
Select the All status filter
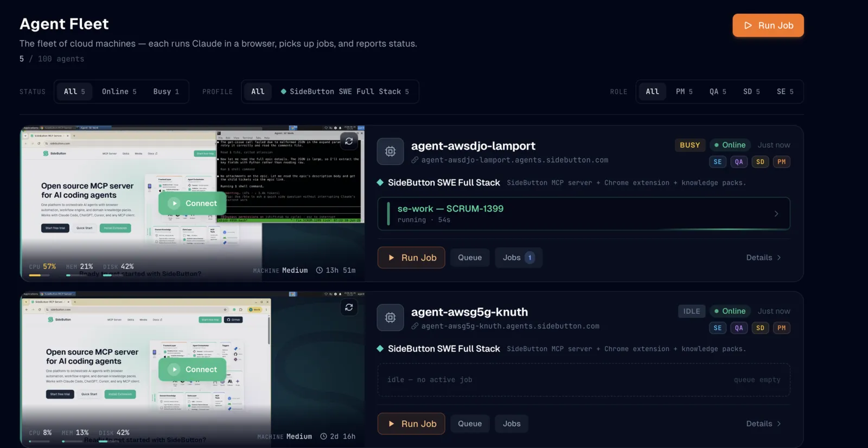tap(74, 92)
